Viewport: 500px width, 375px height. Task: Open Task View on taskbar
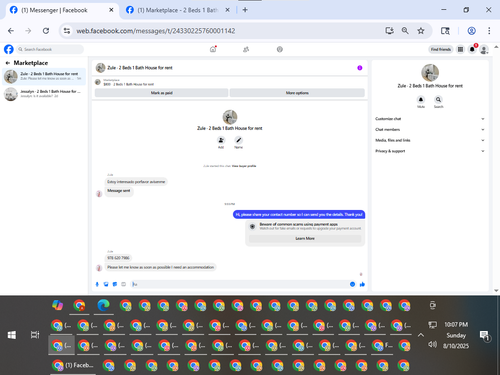click(x=35, y=335)
